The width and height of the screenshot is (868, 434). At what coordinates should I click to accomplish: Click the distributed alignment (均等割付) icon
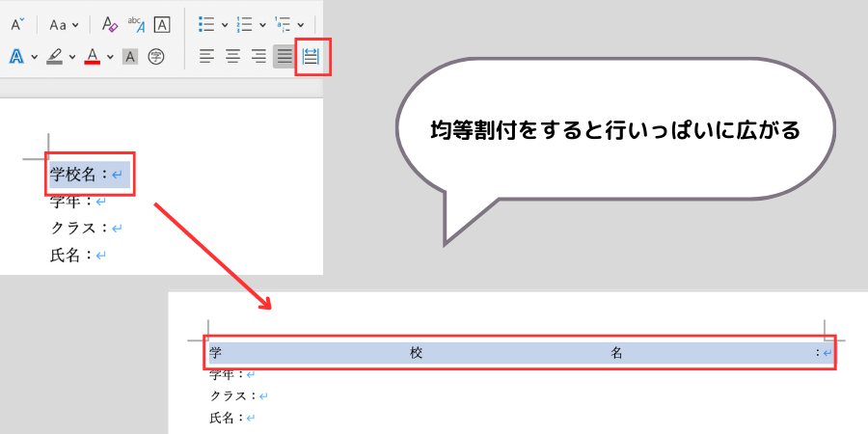coord(312,57)
